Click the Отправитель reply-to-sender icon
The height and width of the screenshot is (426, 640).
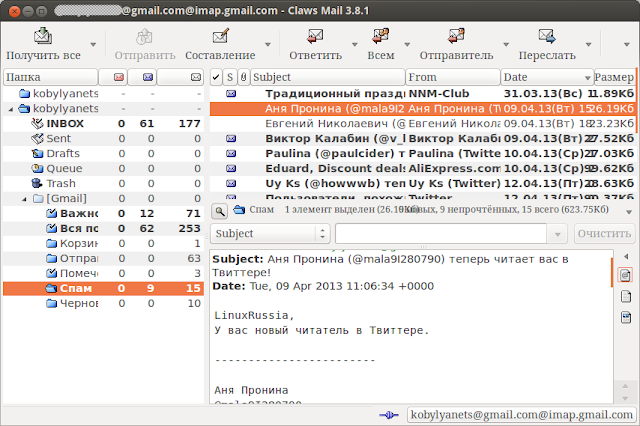coord(456,36)
